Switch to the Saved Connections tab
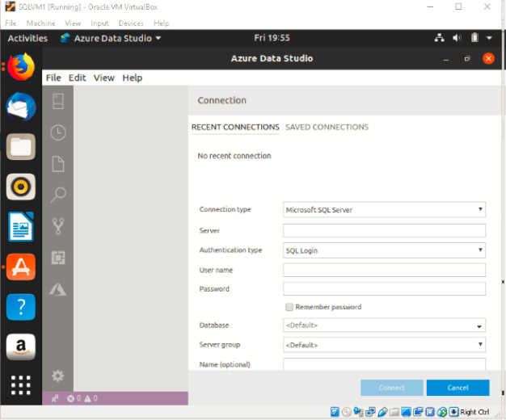Screen dimensions: 506x420 click(x=327, y=127)
